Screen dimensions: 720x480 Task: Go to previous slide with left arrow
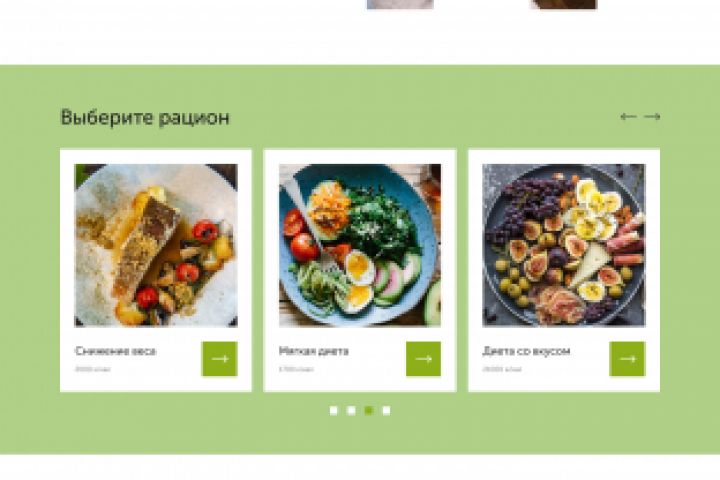click(628, 117)
